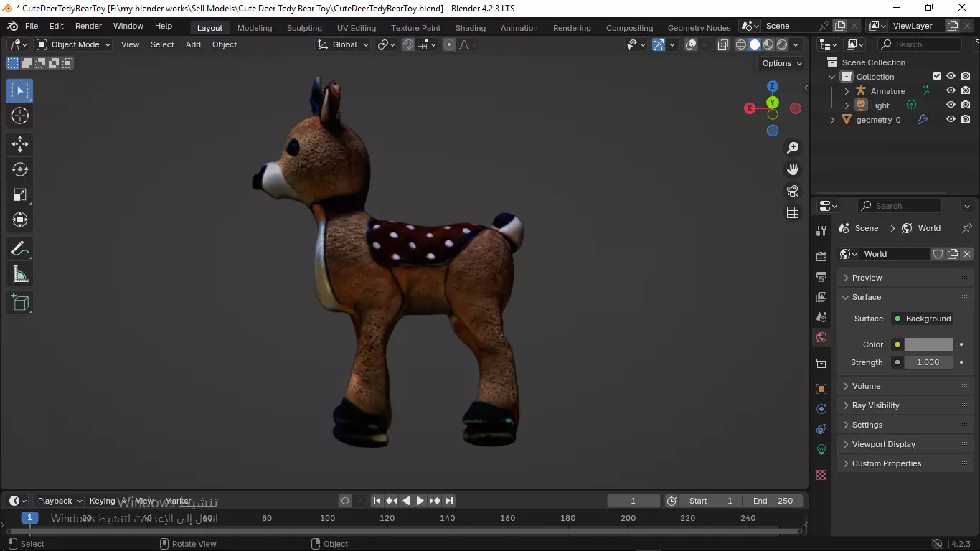
Task: Select the Annotate tool
Action: (x=20, y=249)
